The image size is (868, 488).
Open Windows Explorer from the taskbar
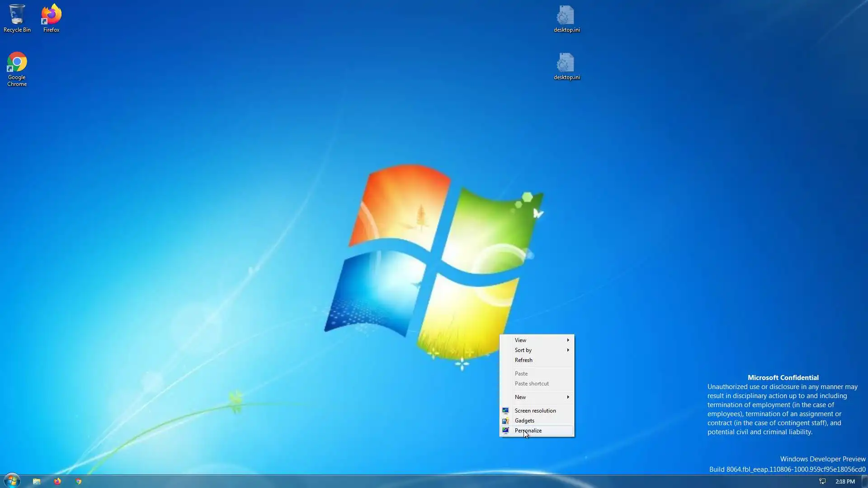point(37,481)
